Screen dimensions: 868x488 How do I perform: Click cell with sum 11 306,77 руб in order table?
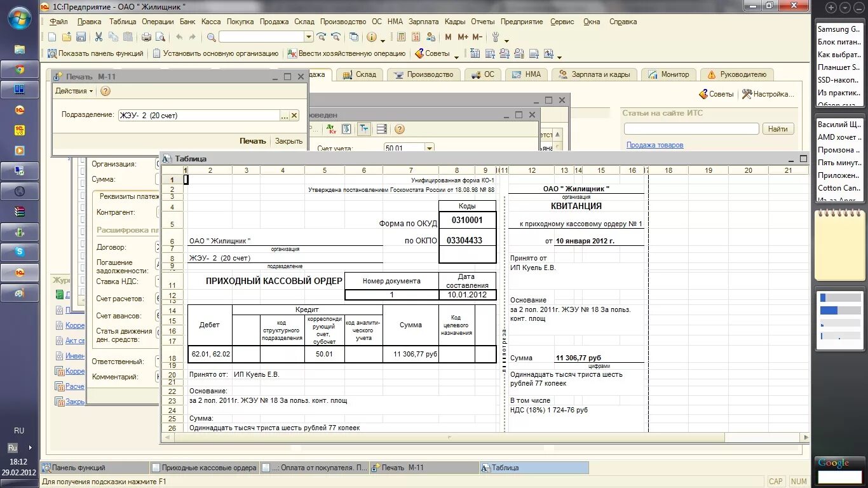pos(410,354)
